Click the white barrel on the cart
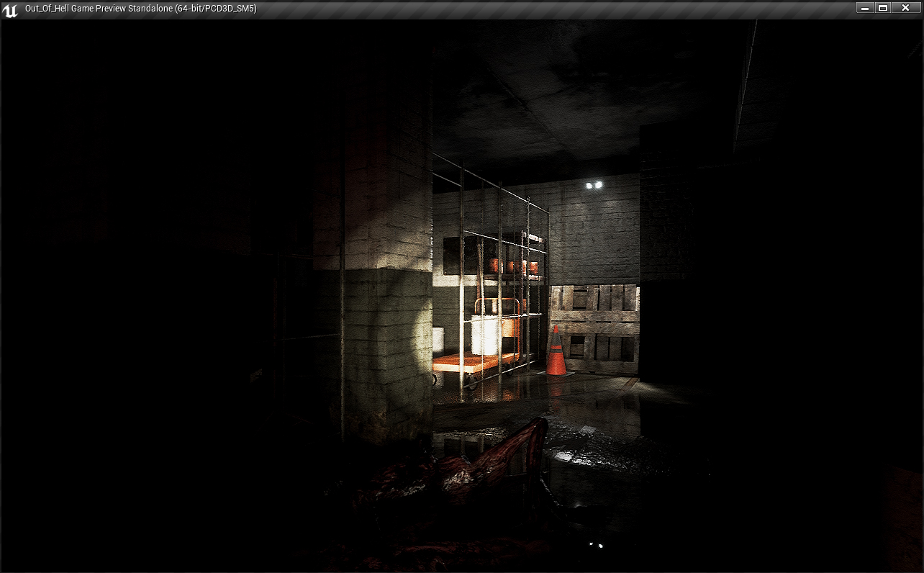This screenshot has width=924, height=573. [x=486, y=335]
